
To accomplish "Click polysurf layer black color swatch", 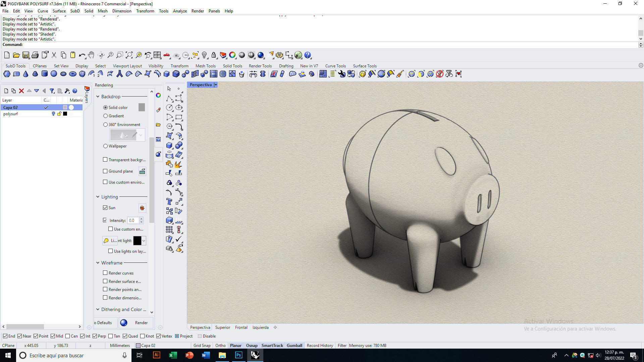I will click(65, 114).
